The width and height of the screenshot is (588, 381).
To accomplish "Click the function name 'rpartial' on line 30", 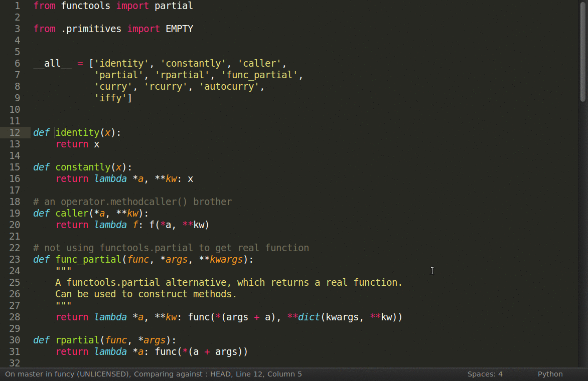I will click(78, 340).
